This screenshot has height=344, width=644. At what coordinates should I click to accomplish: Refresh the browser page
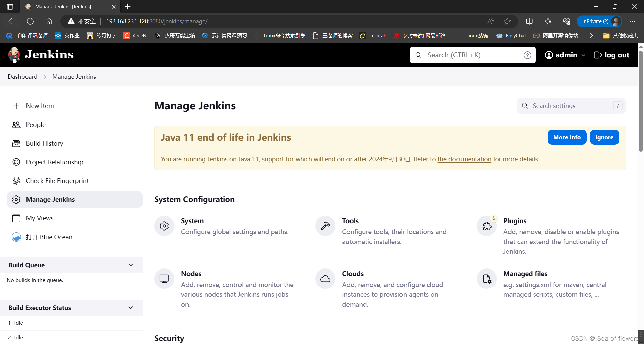pyautogui.click(x=30, y=21)
